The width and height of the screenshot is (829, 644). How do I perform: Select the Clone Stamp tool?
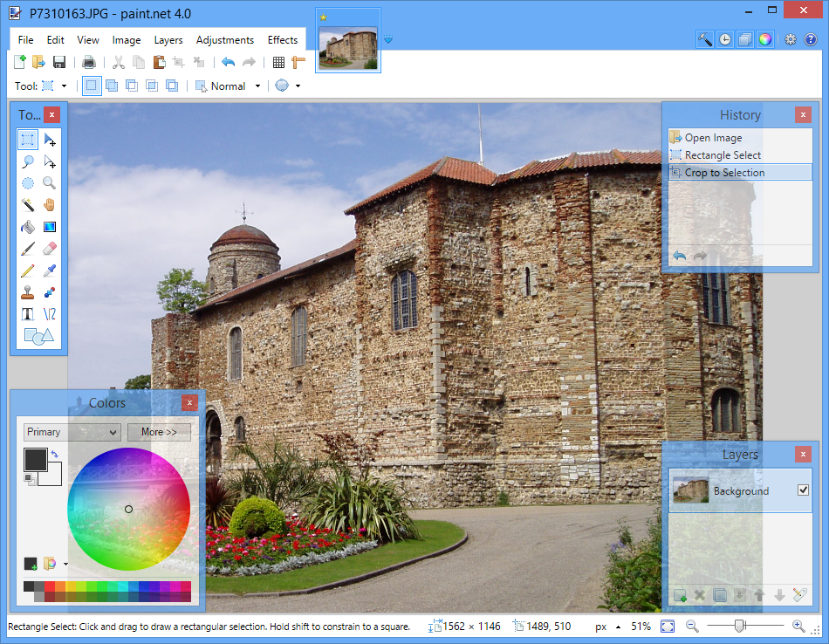(x=27, y=291)
